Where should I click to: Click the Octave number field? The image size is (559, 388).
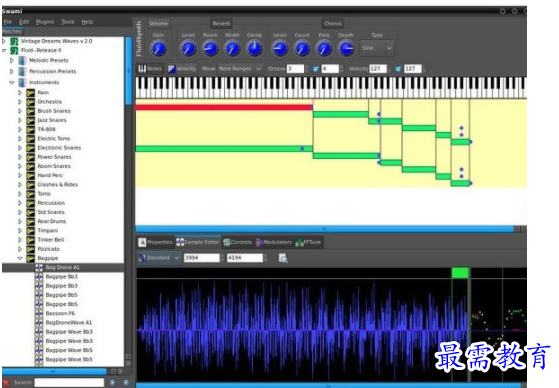[296, 69]
